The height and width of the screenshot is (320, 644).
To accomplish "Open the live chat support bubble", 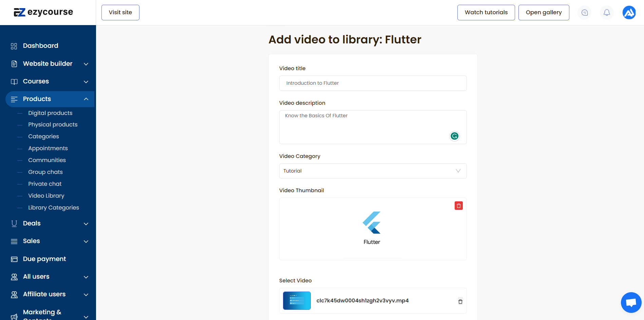I will [x=631, y=302].
